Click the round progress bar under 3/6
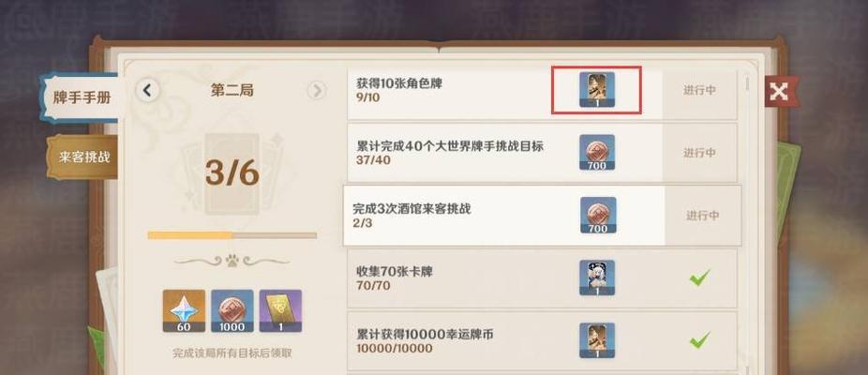This screenshot has height=375, width=868. coord(232,235)
